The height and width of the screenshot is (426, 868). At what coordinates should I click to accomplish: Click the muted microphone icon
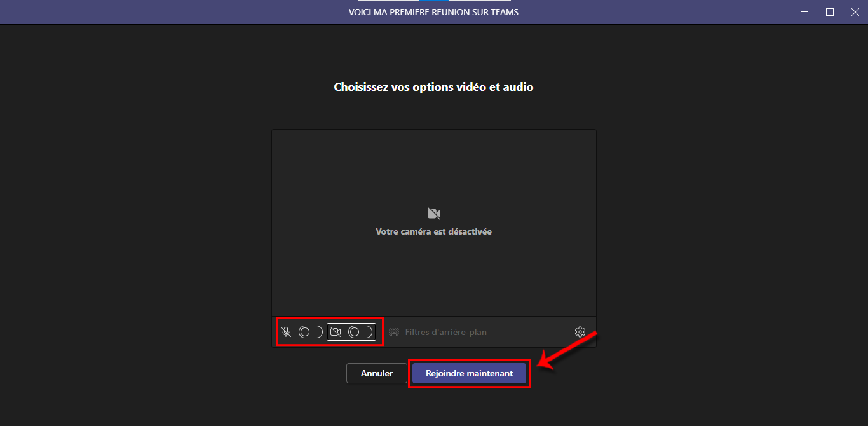[287, 332]
